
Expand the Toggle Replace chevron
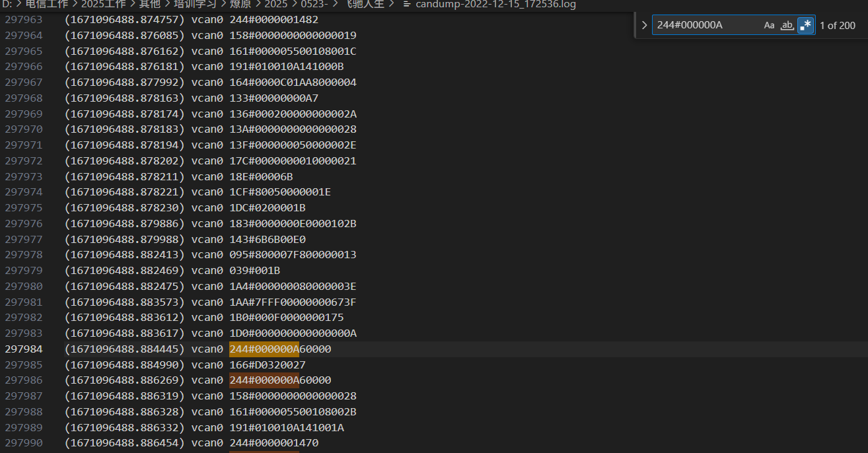point(644,26)
